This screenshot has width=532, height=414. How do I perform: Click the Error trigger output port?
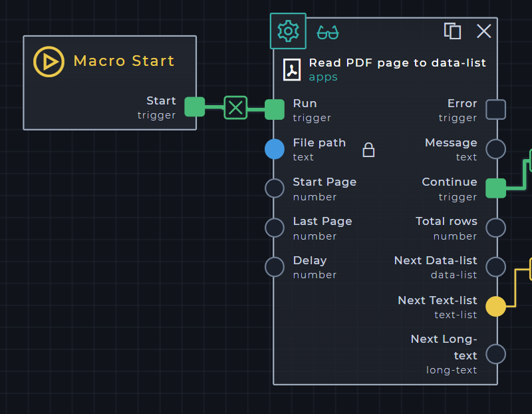click(495, 109)
